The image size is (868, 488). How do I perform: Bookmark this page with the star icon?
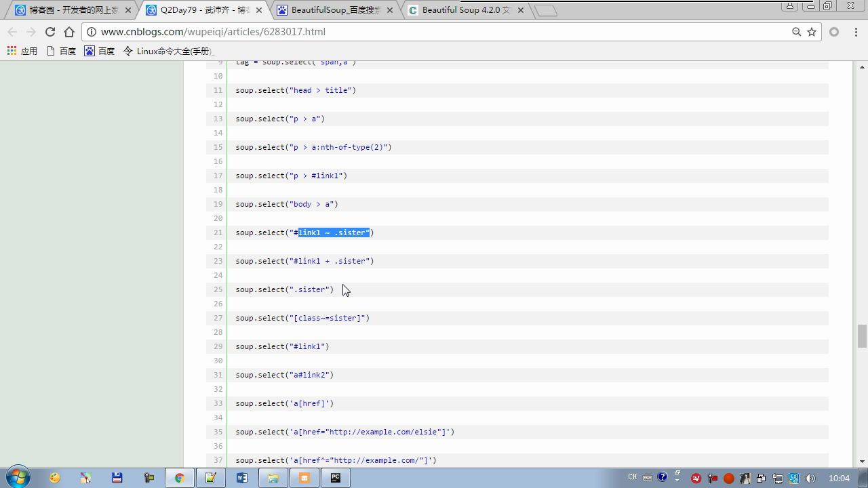tap(812, 32)
